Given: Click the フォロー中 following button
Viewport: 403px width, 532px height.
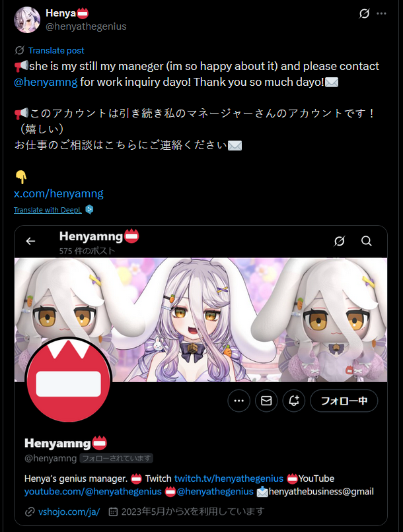Looking at the screenshot, I should pyautogui.click(x=344, y=401).
